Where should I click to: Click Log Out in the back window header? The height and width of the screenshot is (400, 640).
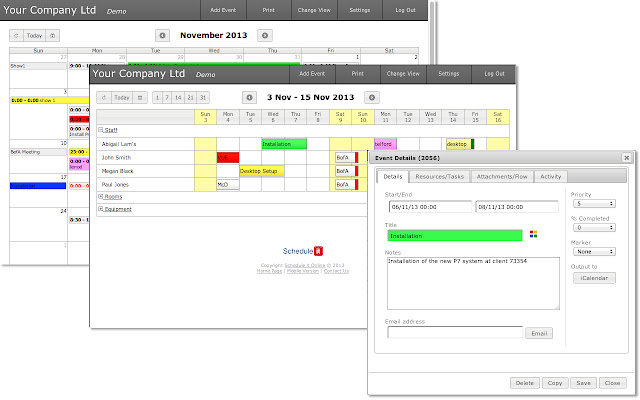coord(405,10)
